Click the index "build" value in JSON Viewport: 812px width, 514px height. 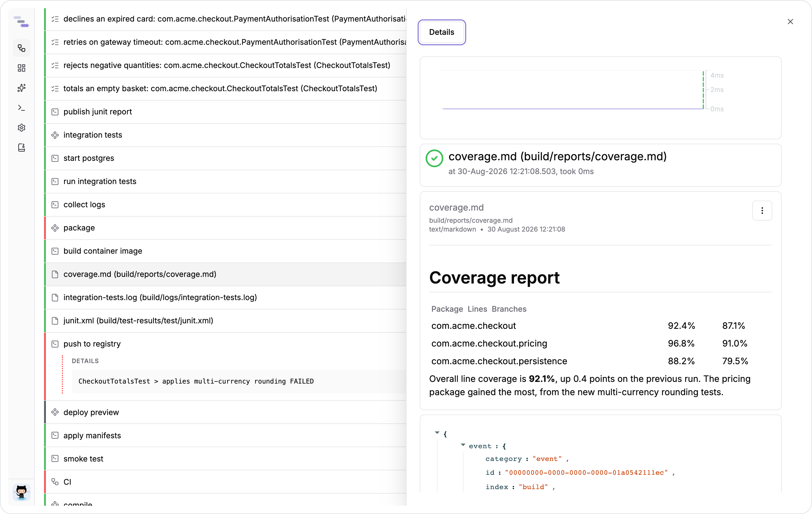point(534,487)
